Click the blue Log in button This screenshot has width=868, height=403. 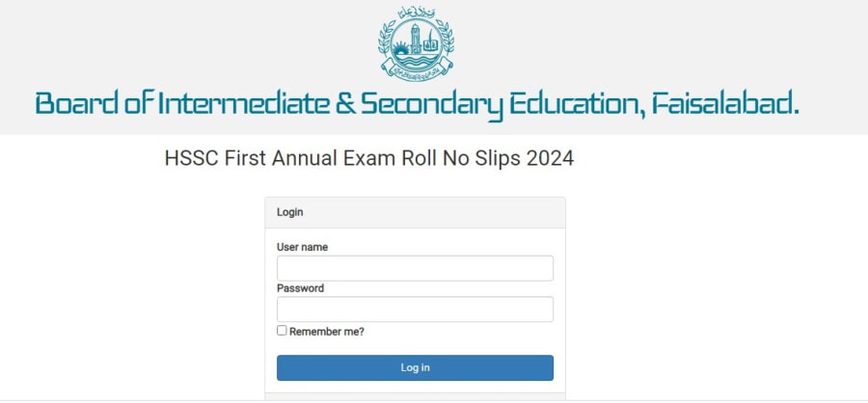(x=415, y=367)
